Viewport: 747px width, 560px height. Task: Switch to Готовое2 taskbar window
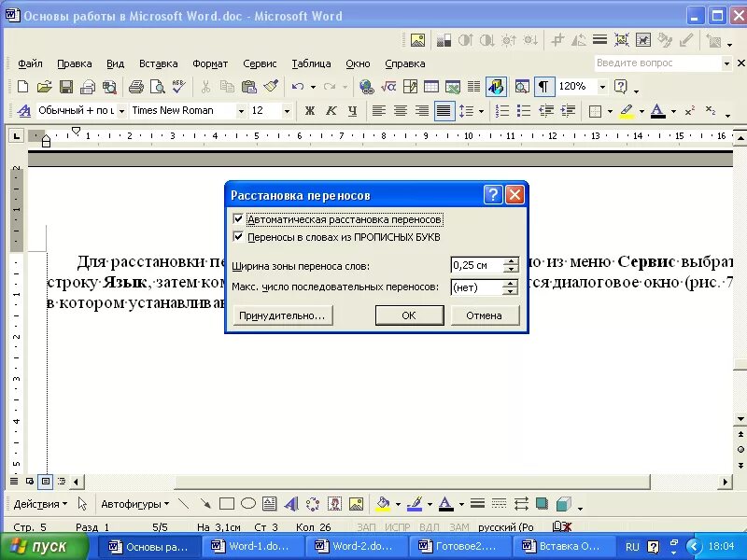[x=458, y=546]
